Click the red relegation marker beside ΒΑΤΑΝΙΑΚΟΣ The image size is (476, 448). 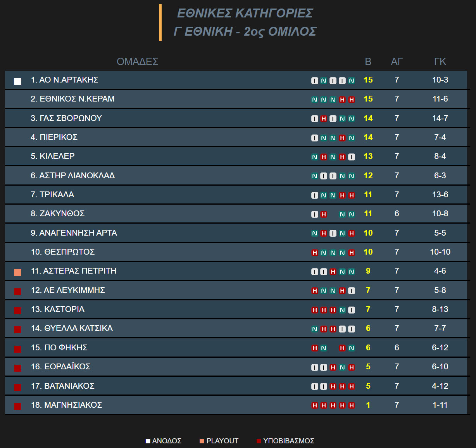click(x=17, y=388)
